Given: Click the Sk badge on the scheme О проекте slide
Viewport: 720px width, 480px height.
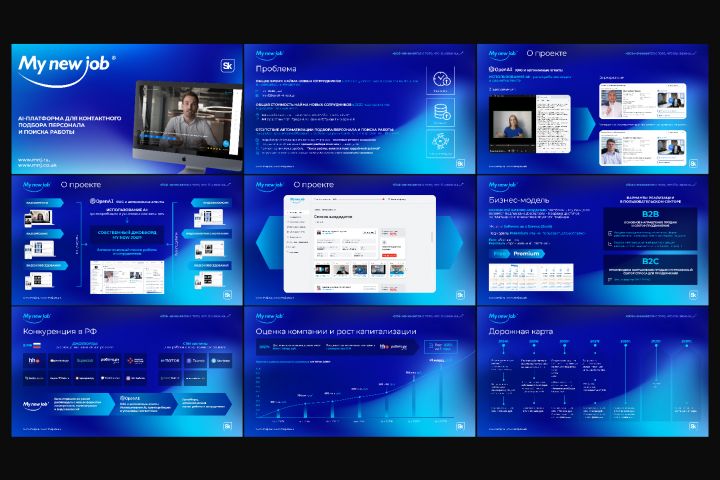Looking at the screenshot, I should pyautogui.click(x=228, y=295).
